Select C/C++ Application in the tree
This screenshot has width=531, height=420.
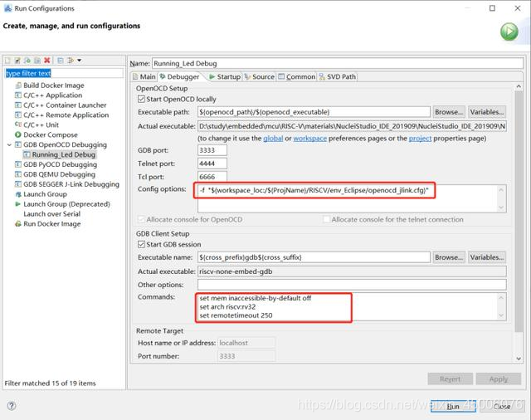[49, 95]
